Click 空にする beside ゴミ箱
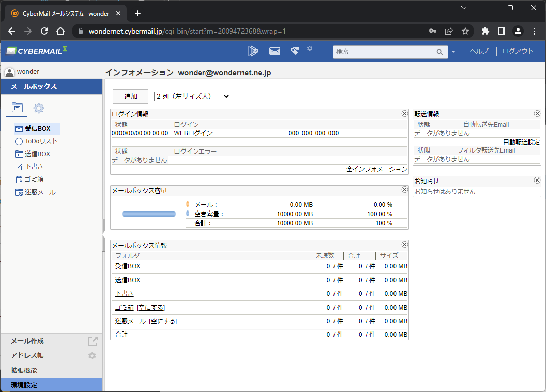The height and width of the screenshot is (392, 546). 151,308
